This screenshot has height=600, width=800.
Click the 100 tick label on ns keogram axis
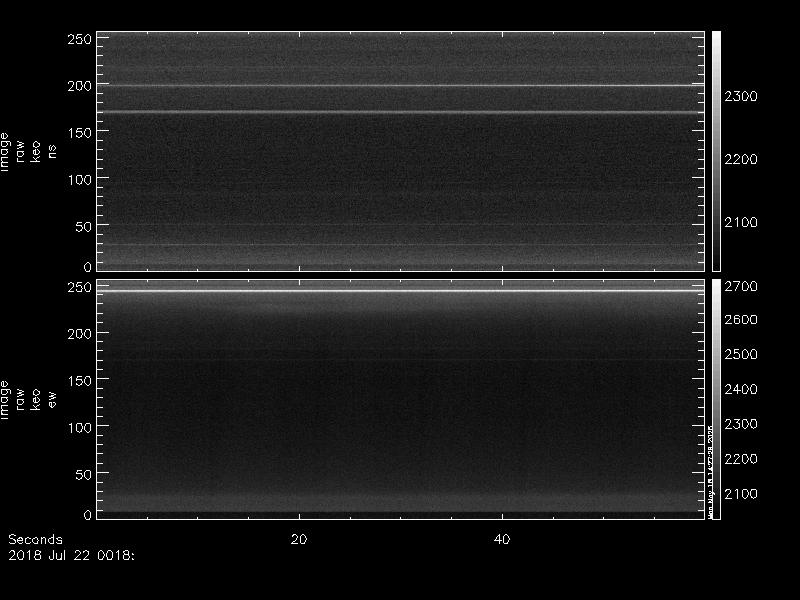79,180
